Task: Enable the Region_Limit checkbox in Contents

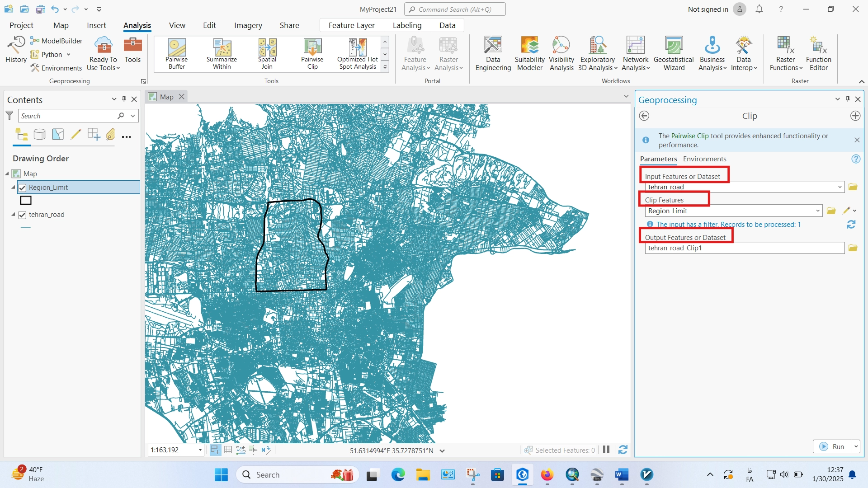Action: [22, 187]
